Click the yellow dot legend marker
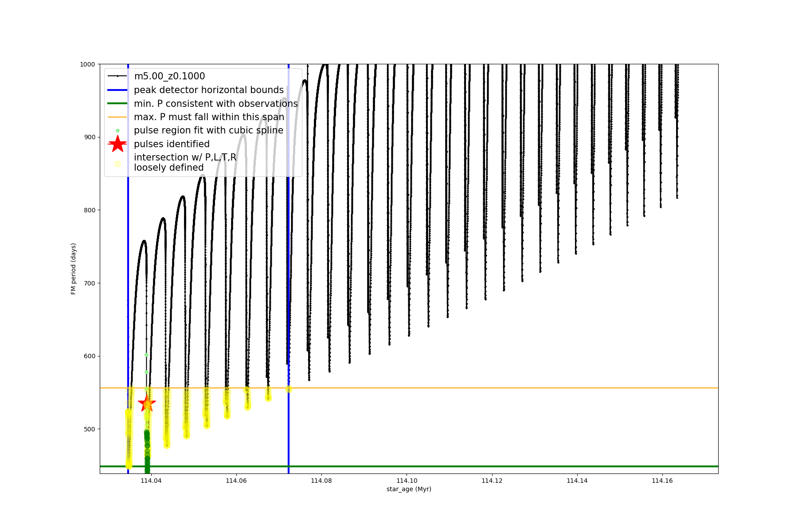Screen dimensions: 798x532 (x=117, y=164)
